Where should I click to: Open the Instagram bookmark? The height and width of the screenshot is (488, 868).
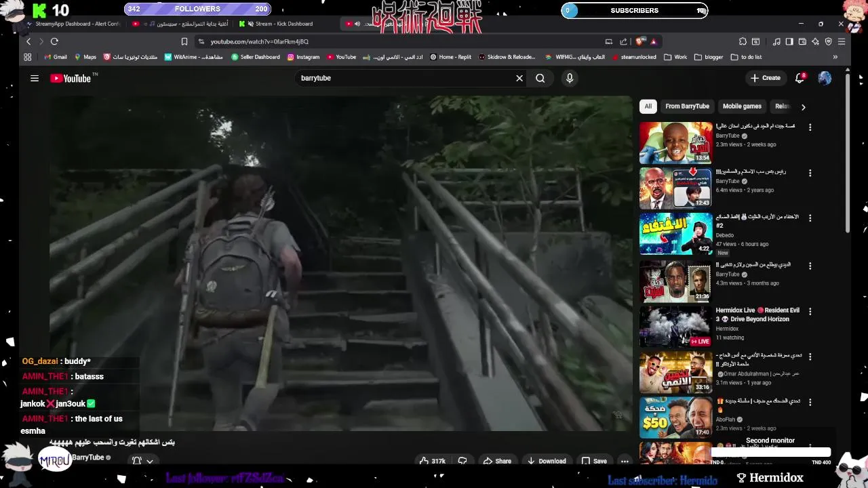coord(303,57)
